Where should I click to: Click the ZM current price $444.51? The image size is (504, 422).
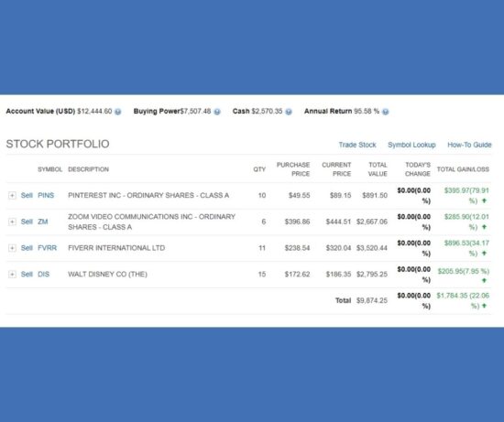coord(338,222)
